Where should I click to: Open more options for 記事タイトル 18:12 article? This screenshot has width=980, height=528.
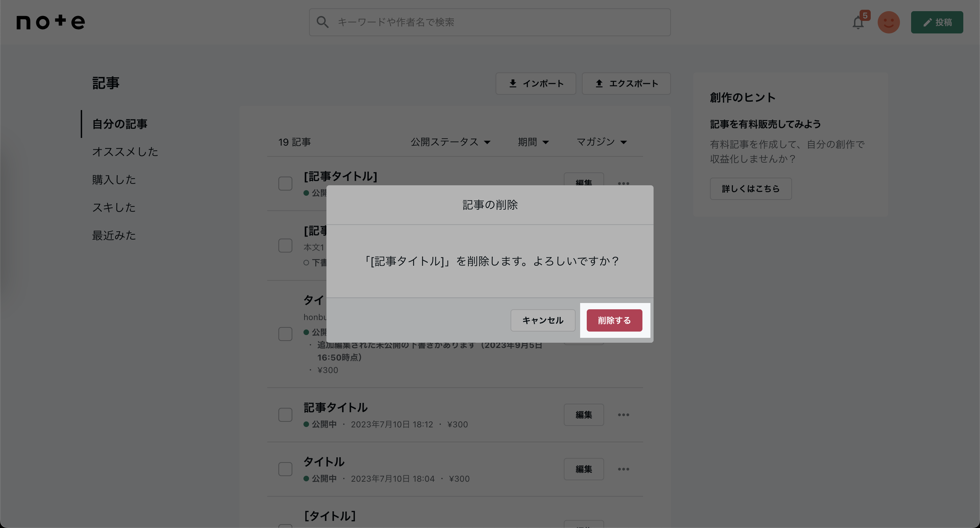tap(624, 414)
